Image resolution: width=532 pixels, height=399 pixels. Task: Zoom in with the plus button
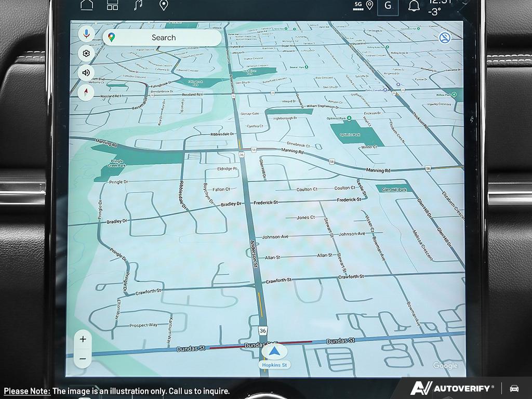[83, 339]
